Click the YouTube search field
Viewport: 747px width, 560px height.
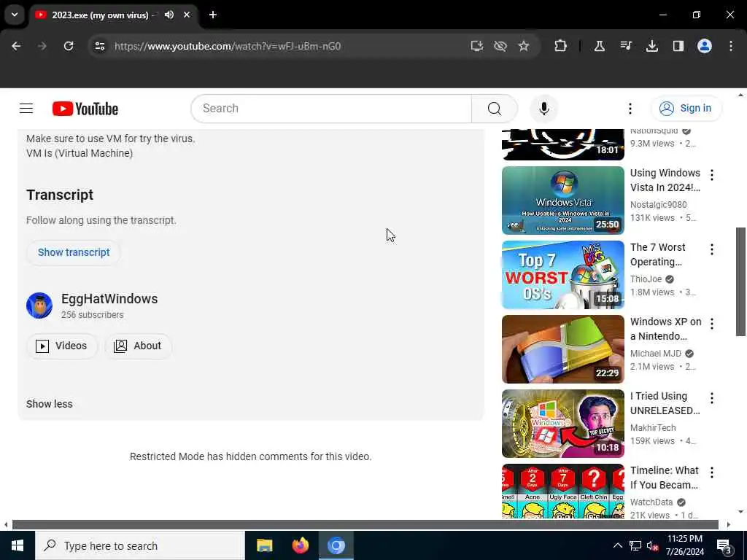tap(331, 109)
